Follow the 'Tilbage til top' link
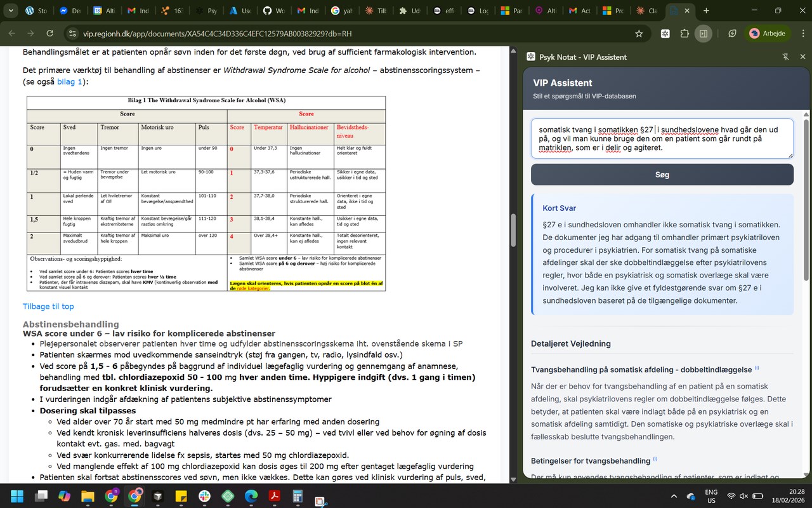Screen dimensions: 812x508 click(x=48, y=307)
